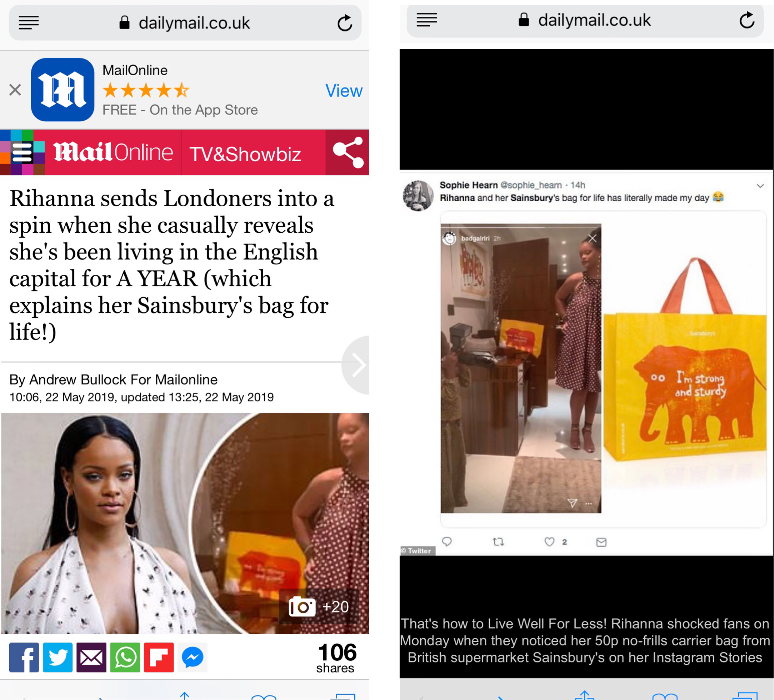Like the Sophie Hearn tweet heart

[x=550, y=542]
